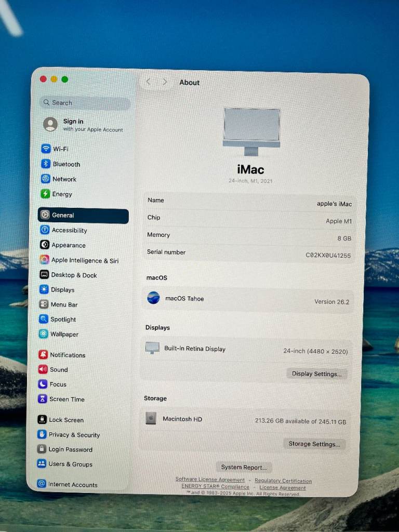Click the Accessibility icon in sidebar
The height and width of the screenshot is (532, 399).
point(45,230)
